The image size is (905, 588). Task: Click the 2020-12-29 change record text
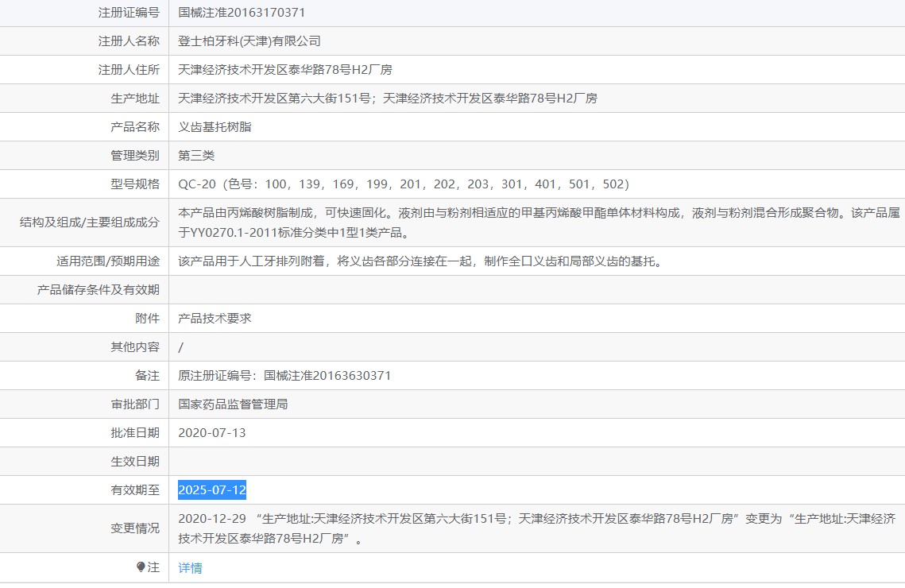point(537,528)
